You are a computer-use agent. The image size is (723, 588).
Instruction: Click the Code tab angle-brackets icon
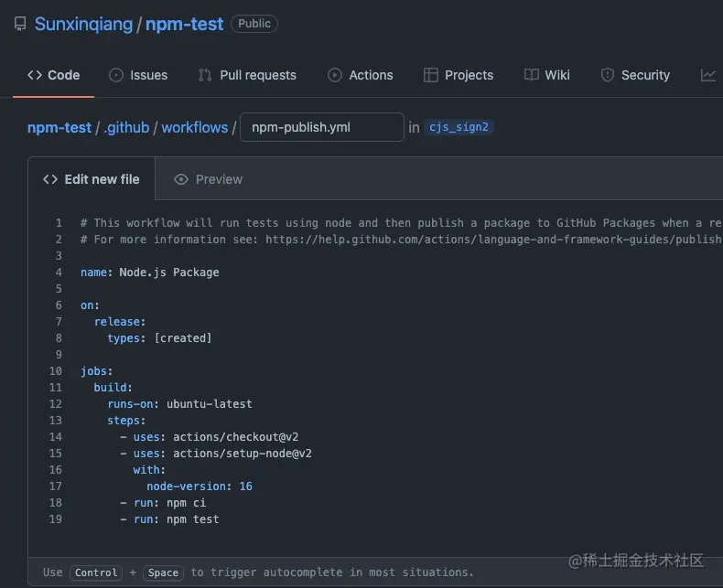[x=35, y=75]
